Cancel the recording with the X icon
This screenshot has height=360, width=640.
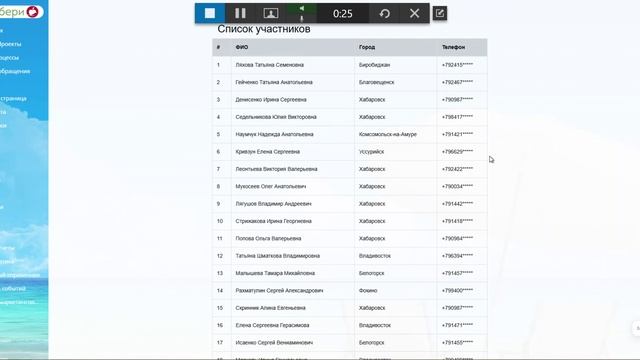[x=414, y=13]
